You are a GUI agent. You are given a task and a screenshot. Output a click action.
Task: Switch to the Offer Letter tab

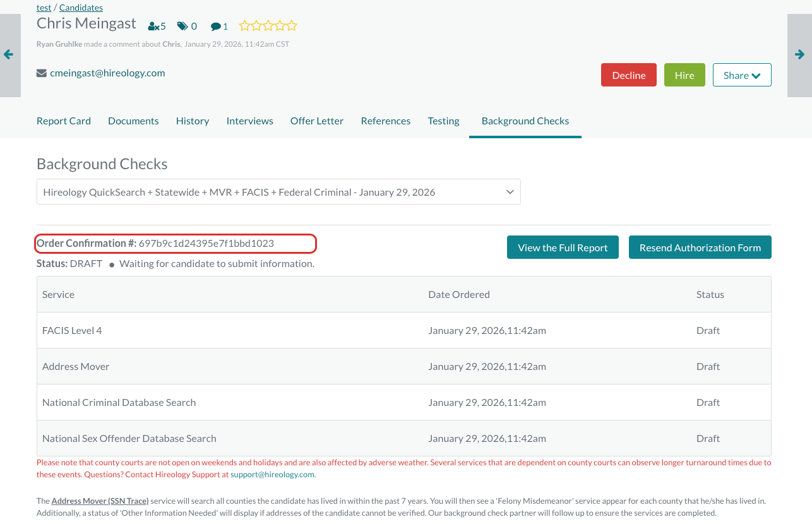pos(317,121)
